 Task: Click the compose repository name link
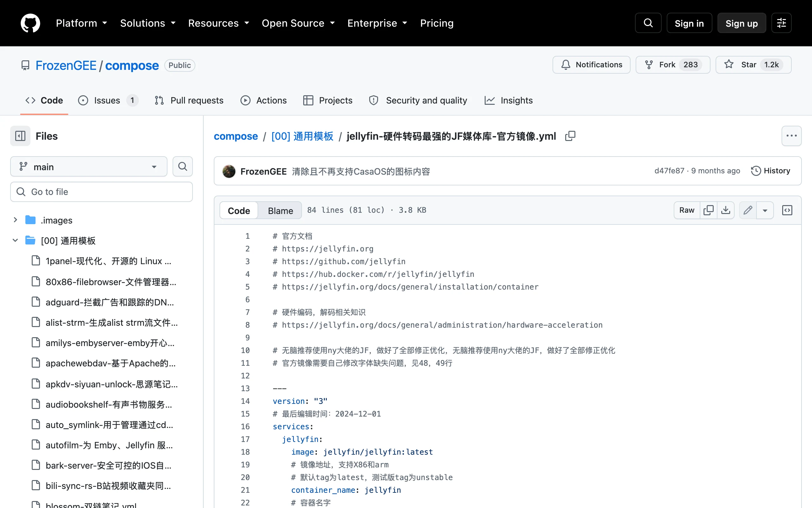pos(132,65)
